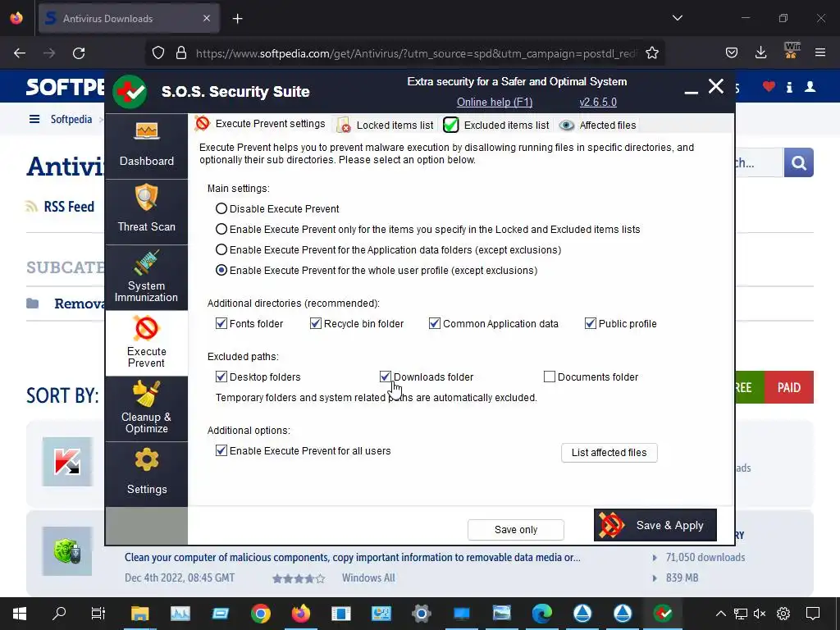Uncheck the Downloads folder exclusion
This screenshot has width=840, height=630.
386,377
